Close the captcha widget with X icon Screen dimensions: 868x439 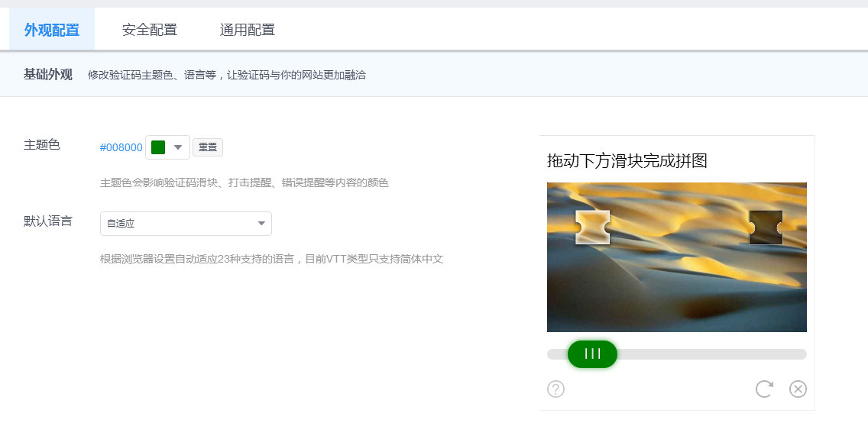pos(798,389)
